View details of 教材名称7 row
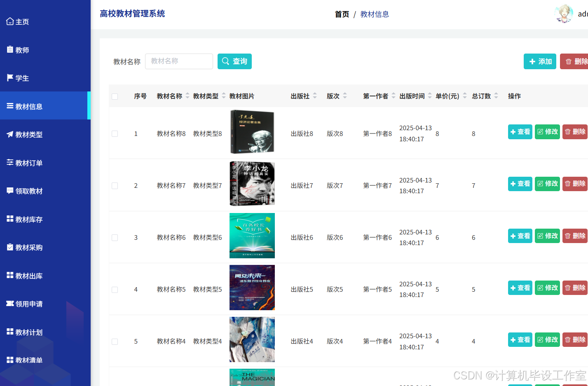The image size is (588, 386). pos(520,184)
